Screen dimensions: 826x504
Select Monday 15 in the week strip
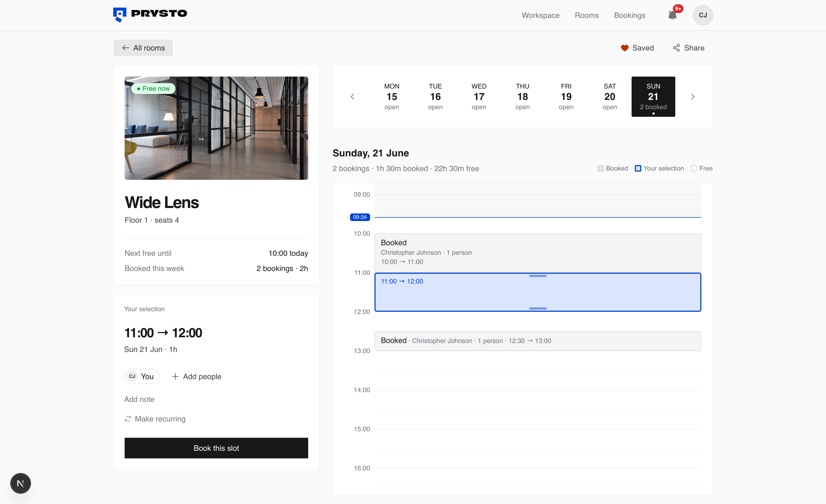click(392, 97)
